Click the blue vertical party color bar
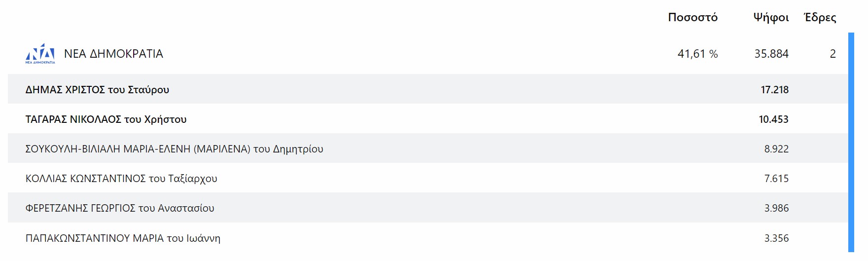 (851, 142)
